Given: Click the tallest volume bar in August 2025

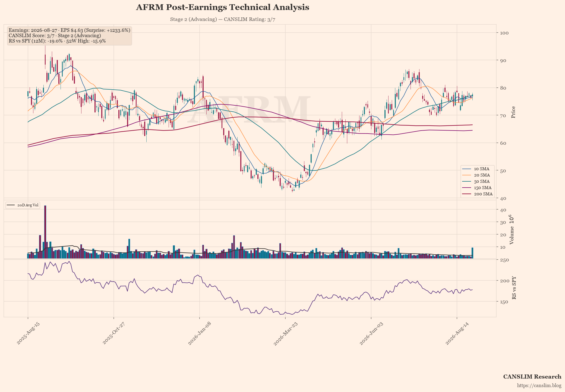Looking at the screenshot, I should coord(45,232).
